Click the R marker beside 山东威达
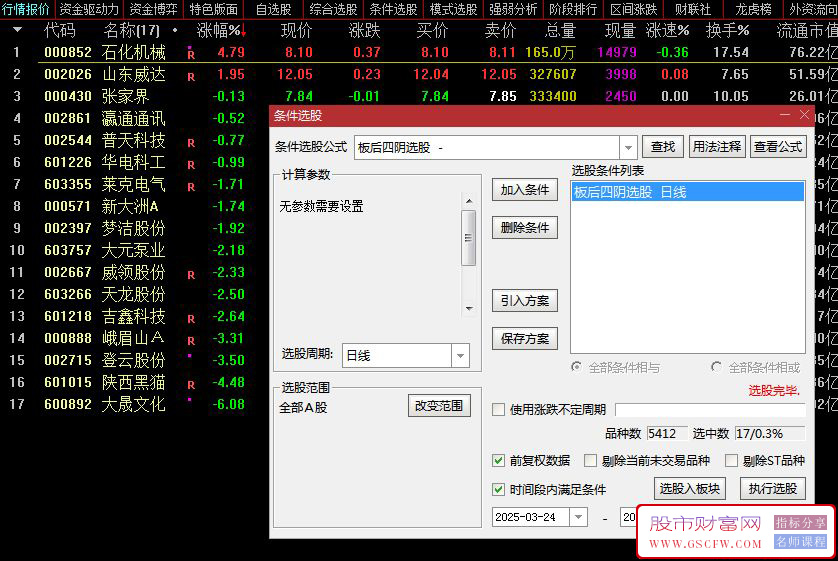This screenshot has width=838, height=561. click(191, 77)
